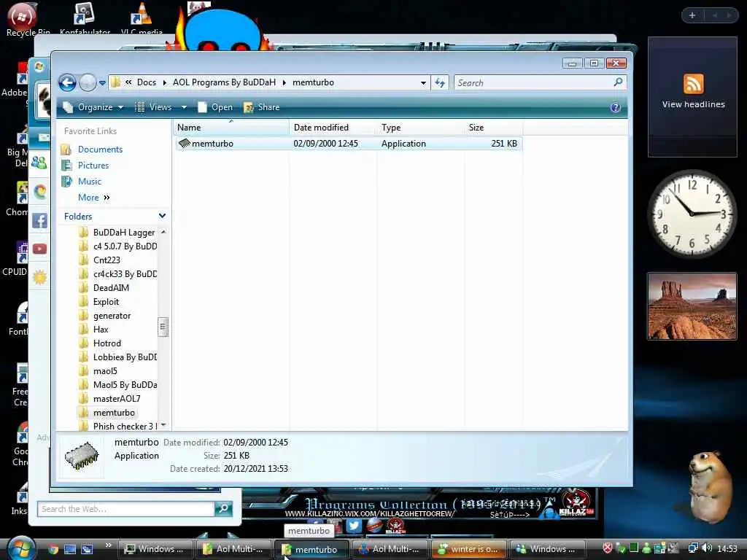
Task: Open the recent pages dropdown arrow
Action: click(102, 83)
